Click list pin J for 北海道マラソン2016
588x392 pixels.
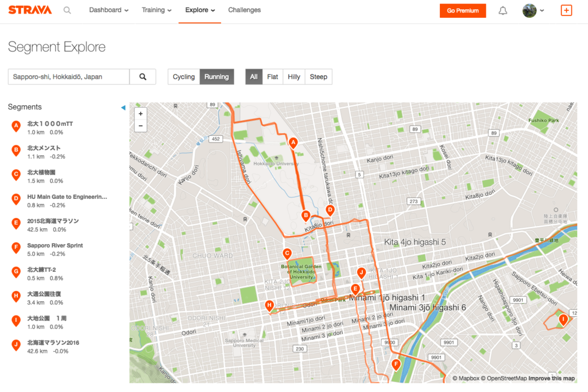16,345
